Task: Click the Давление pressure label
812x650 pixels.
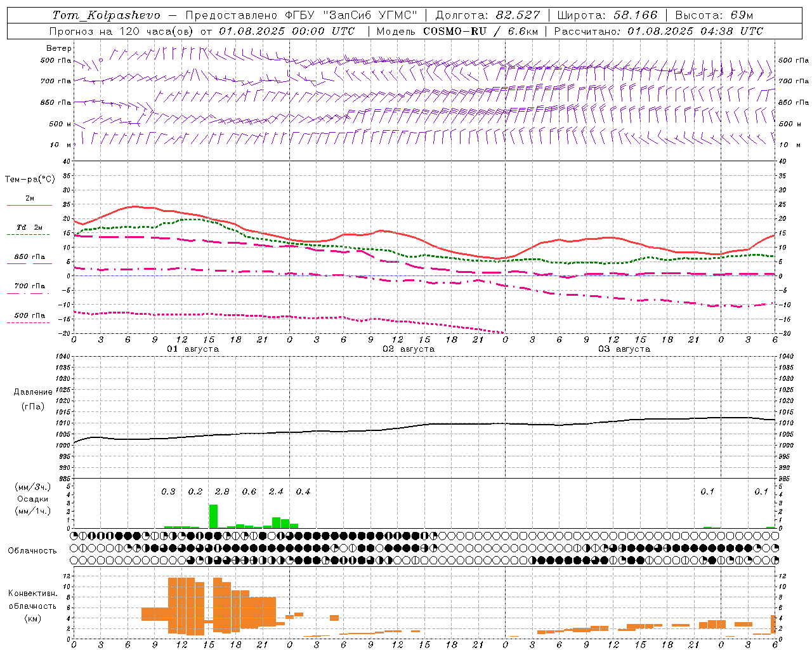Action: [x=33, y=392]
